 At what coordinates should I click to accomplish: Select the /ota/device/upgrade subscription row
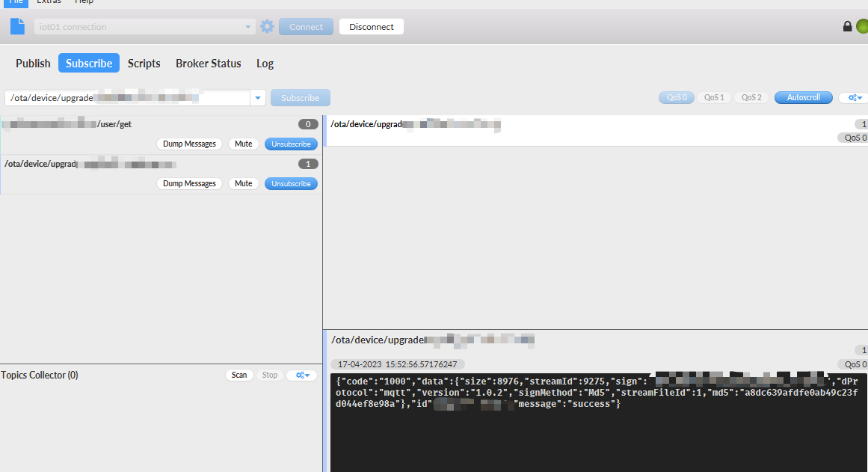pyautogui.click(x=161, y=174)
